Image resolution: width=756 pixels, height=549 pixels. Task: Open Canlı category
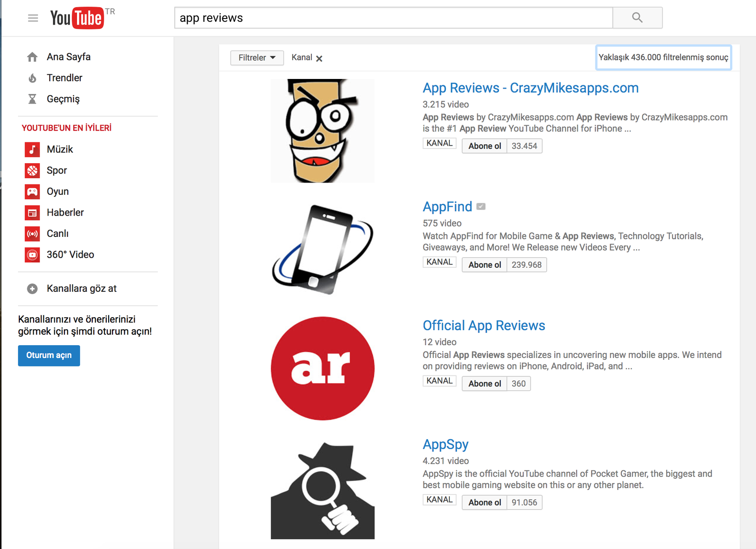[58, 234]
